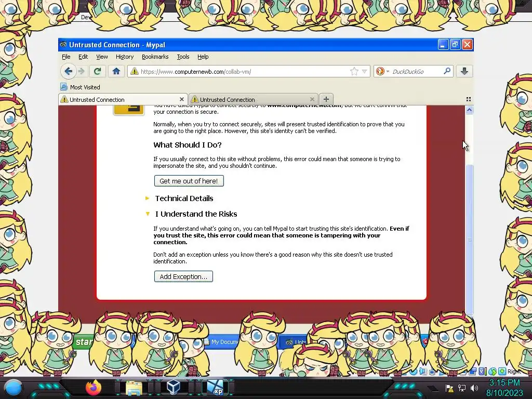Viewport: 532px width, 399px height.
Task: Open the Action Center flag tray icon
Action: pyautogui.click(x=449, y=388)
